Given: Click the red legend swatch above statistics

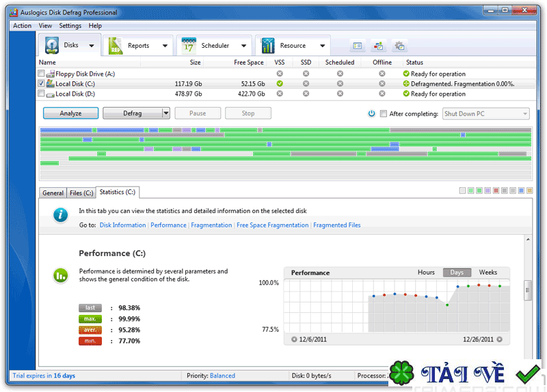Looking at the screenshot, I should pos(496,191).
